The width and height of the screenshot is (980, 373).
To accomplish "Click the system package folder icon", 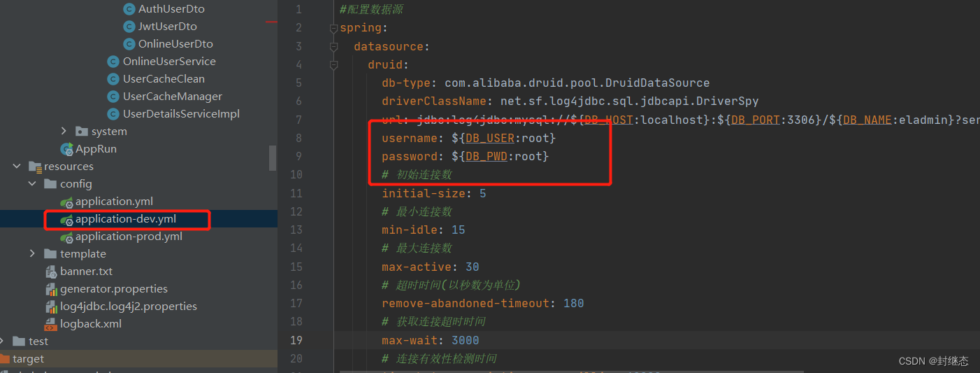I will click(82, 132).
